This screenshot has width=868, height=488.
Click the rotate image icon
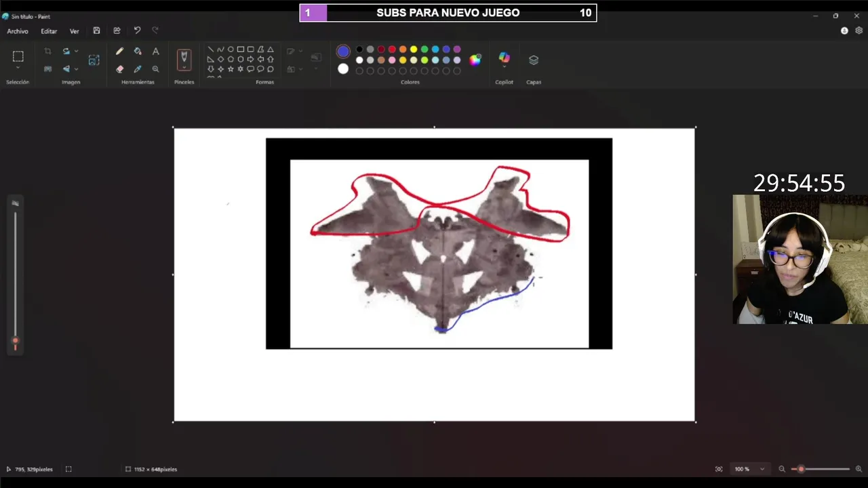66,52
